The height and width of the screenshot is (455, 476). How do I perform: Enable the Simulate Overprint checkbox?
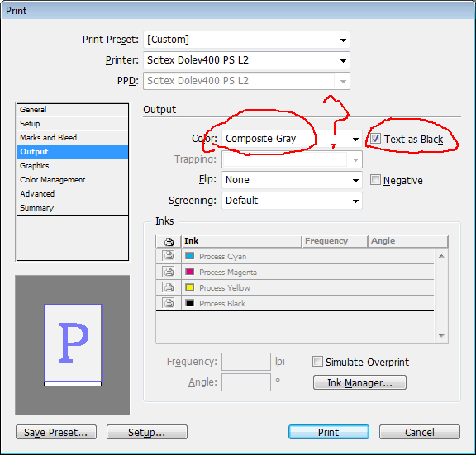click(317, 362)
